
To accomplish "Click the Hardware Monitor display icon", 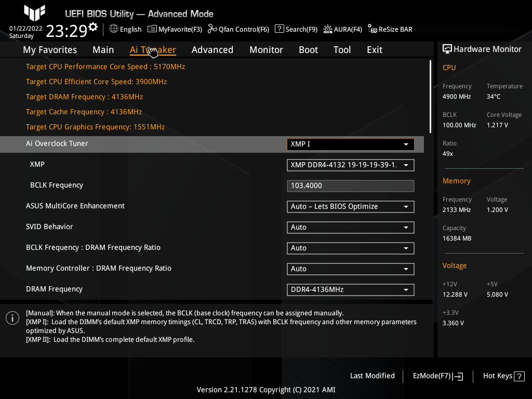I will (447, 49).
